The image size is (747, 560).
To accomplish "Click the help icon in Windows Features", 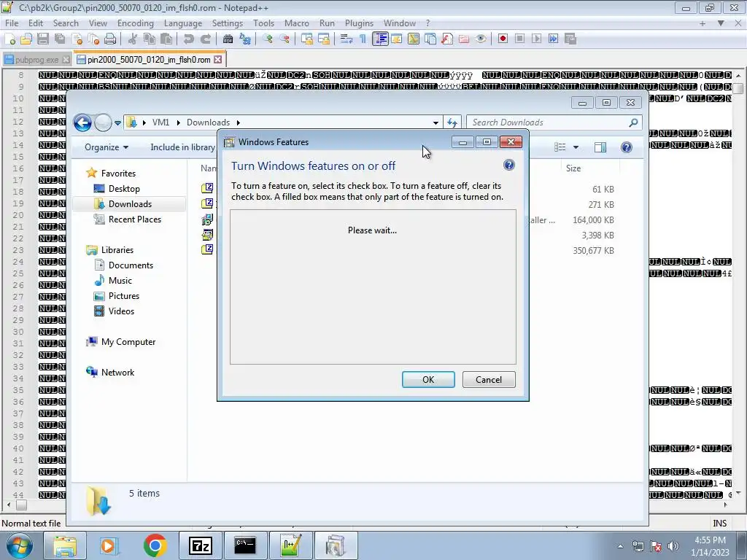I will (x=508, y=165).
